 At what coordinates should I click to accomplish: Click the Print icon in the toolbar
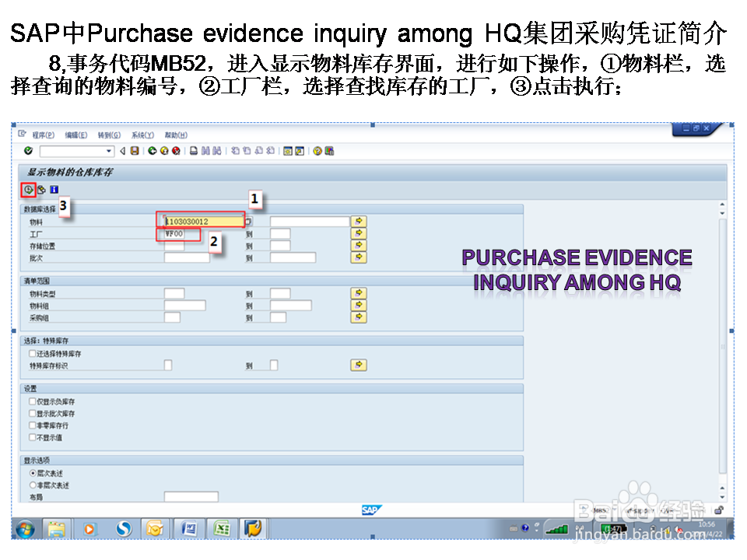pyautogui.click(x=193, y=151)
